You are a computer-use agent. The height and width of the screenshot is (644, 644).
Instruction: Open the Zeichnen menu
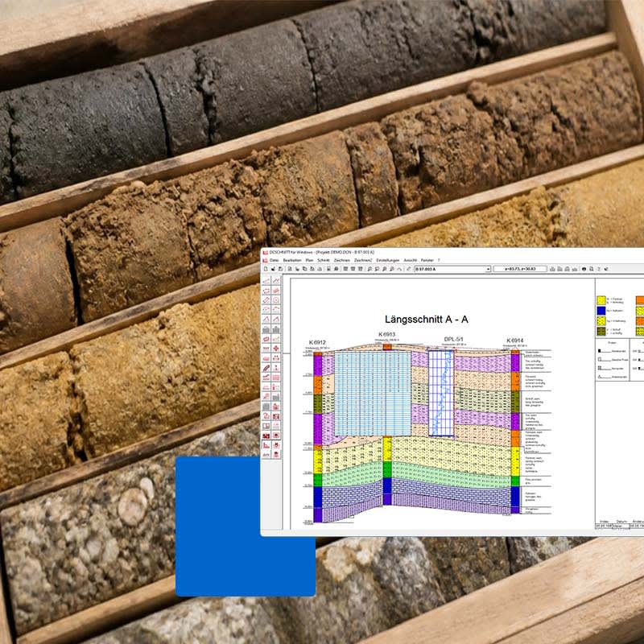[341, 260]
